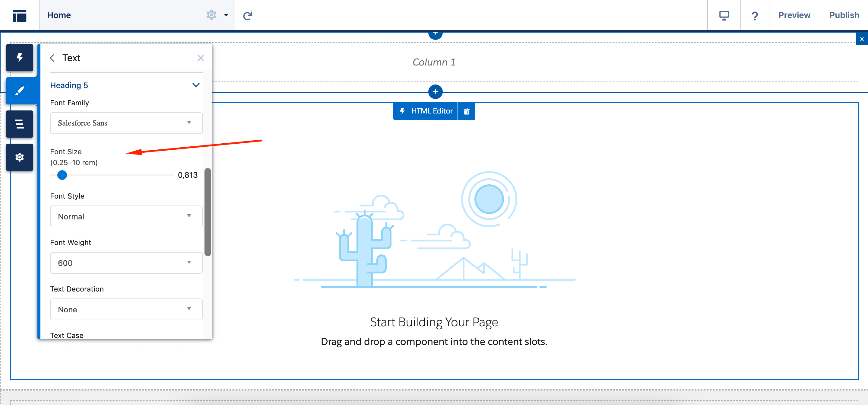This screenshot has height=405, width=868.
Task: Click the Publish button in top navigation
Action: coord(843,14)
